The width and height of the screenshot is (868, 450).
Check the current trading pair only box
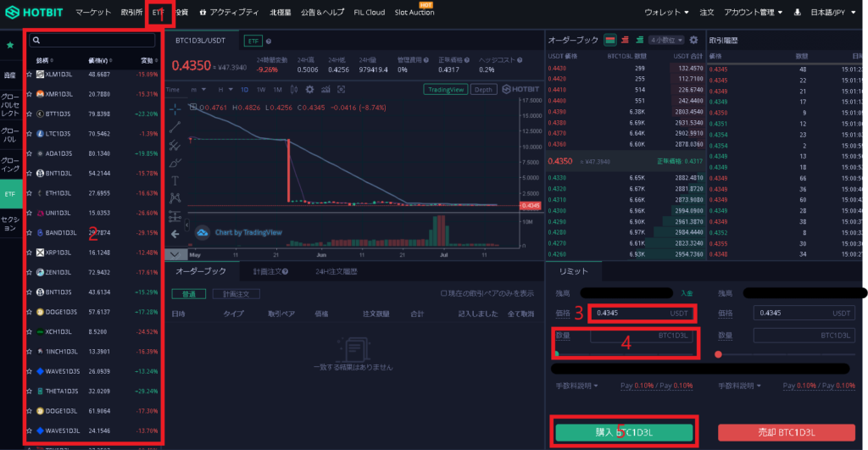(443, 293)
